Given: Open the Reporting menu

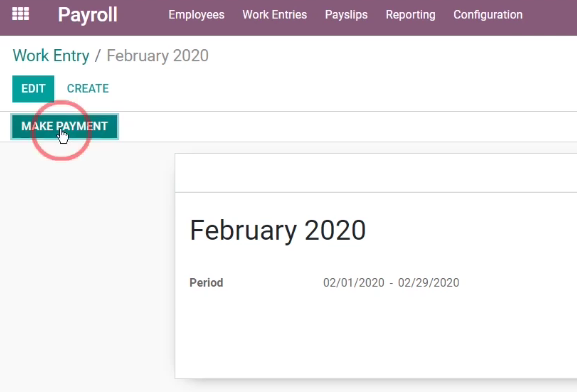Looking at the screenshot, I should point(410,15).
